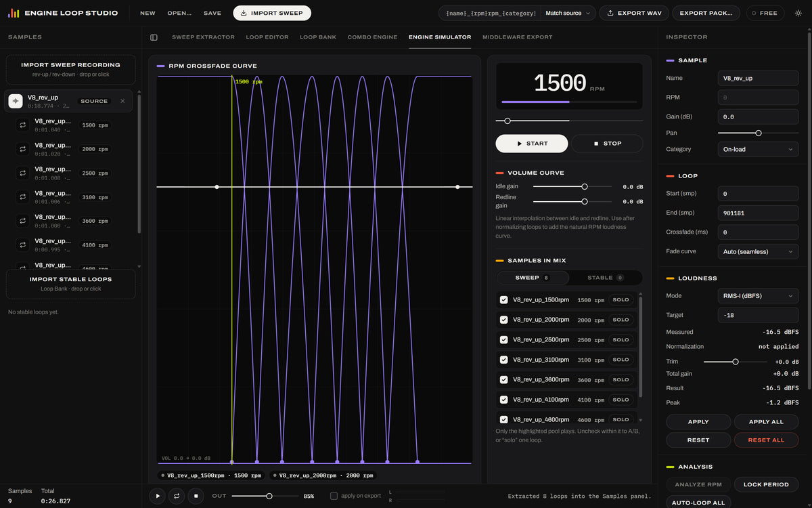This screenshot has width=812, height=508.
Task: Click the Apply All button
Action: (x=766, y=422)
